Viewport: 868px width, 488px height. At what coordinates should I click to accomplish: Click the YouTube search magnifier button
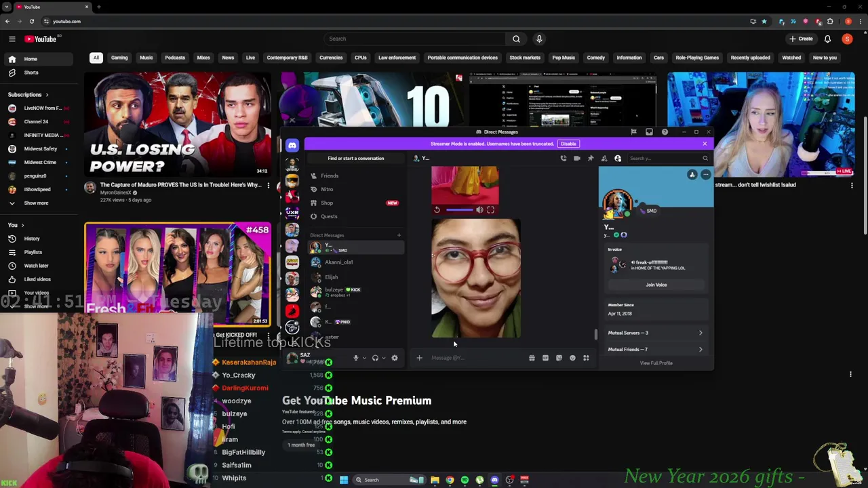tap(516, 39)
